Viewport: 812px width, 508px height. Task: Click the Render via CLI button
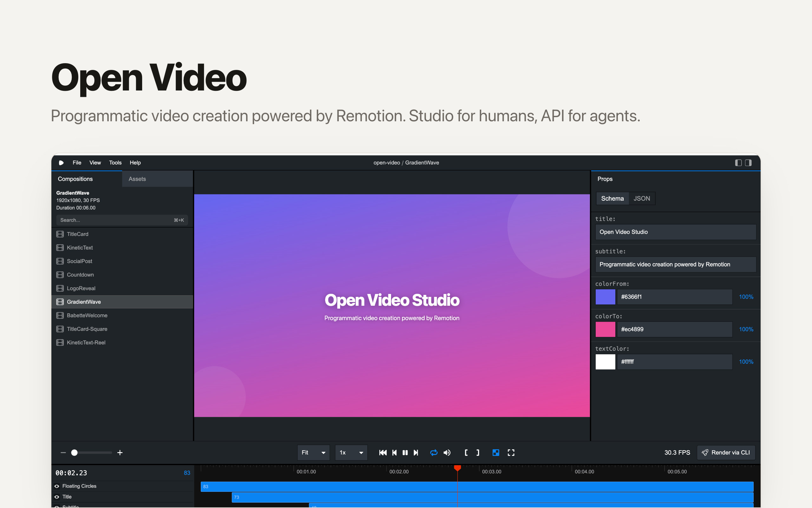click(726, 452)
